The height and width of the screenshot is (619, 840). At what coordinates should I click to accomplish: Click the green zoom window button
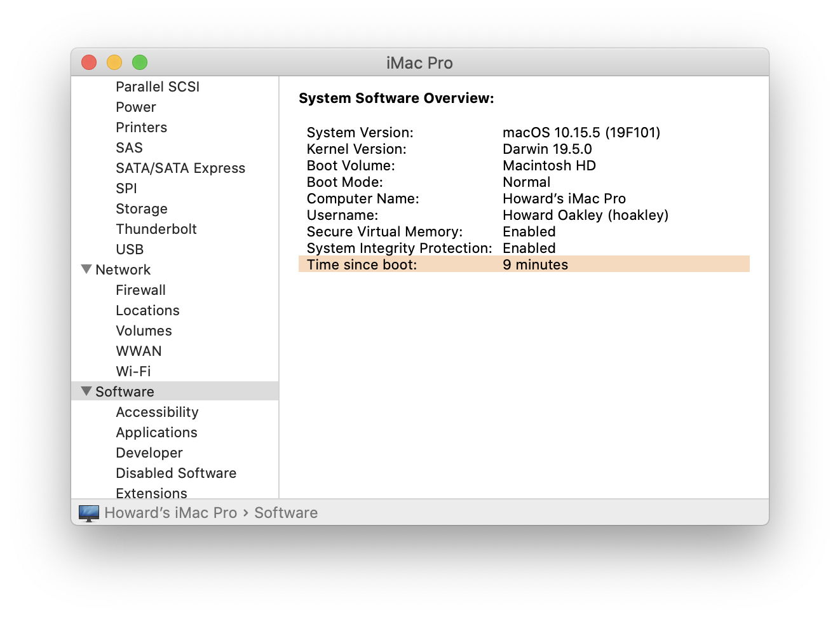pos(140,62)
